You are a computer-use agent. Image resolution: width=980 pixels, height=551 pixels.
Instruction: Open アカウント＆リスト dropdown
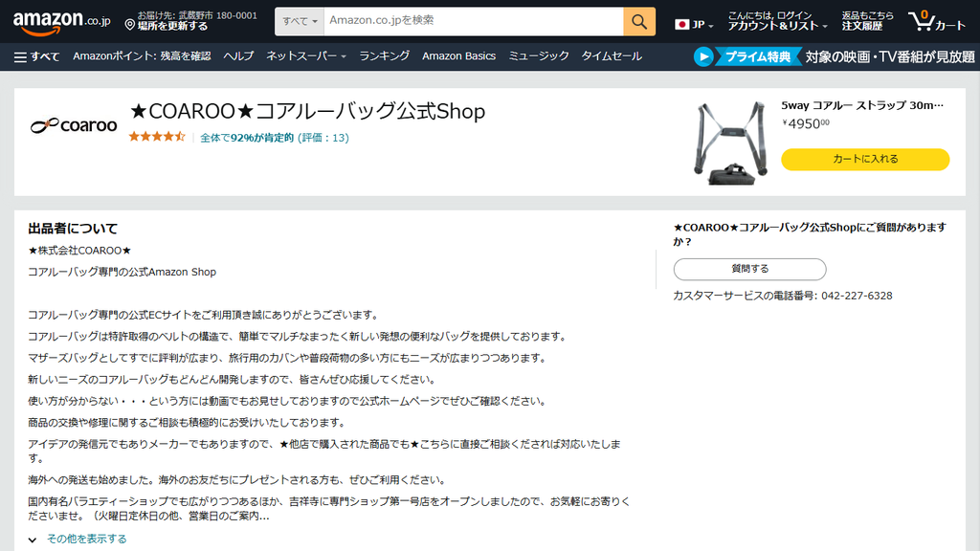coord(777,21)
